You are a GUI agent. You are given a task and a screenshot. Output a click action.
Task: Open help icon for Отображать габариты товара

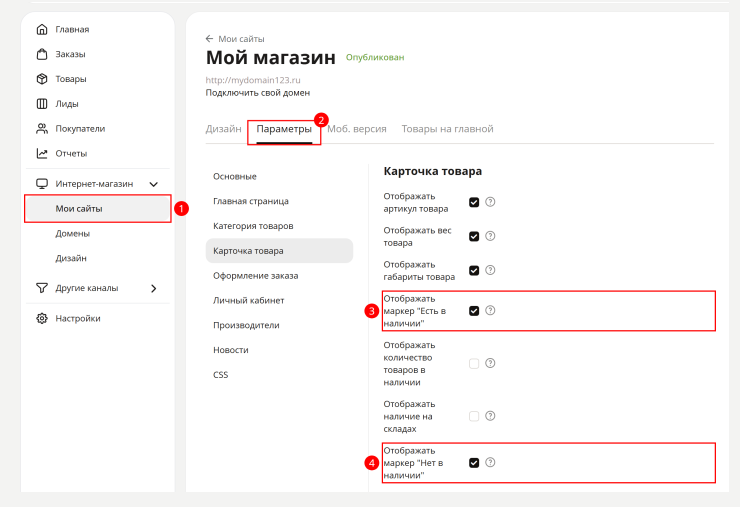[x=490, y=270]
